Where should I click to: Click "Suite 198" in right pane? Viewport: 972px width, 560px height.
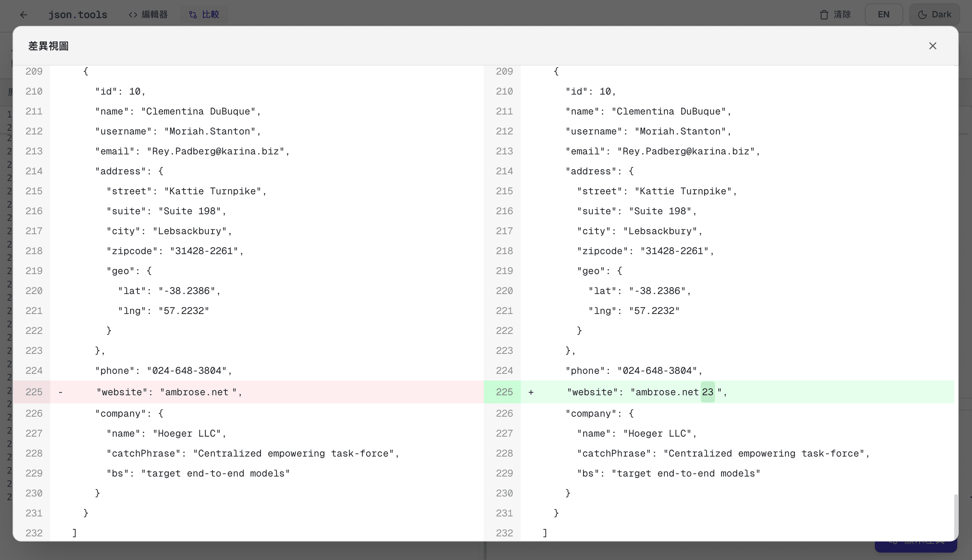point(660,211)
